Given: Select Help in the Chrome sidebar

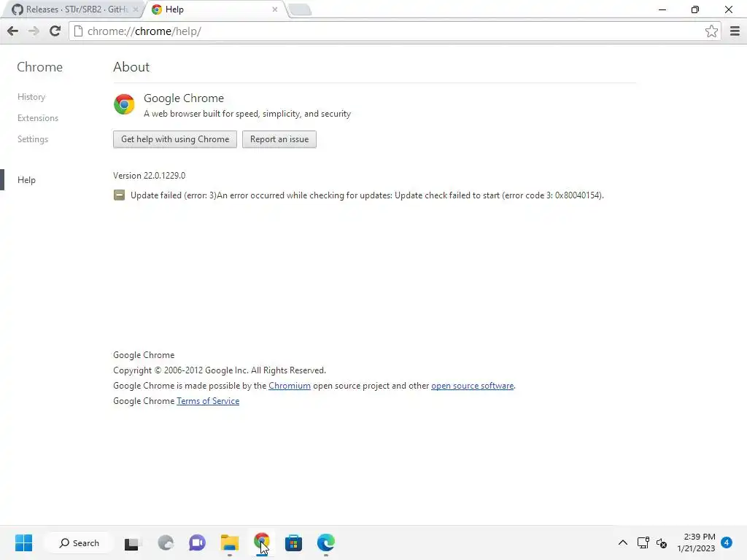Looking at the screenshot, I should (x=27, y=180).
